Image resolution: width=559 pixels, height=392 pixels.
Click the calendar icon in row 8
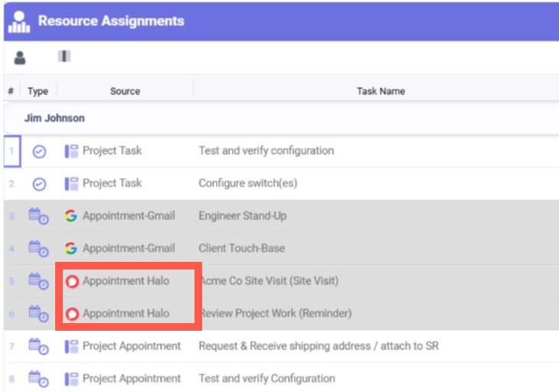[38, 378]
